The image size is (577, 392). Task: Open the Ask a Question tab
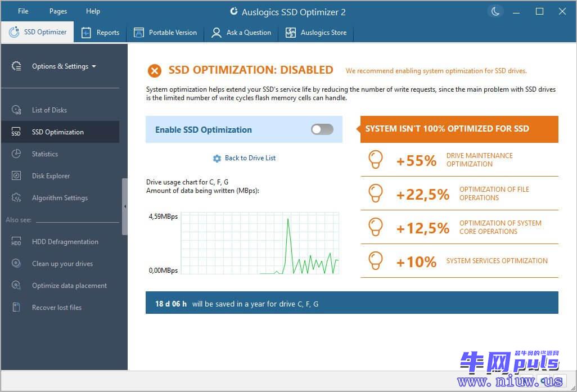click(x=241, y=33)
